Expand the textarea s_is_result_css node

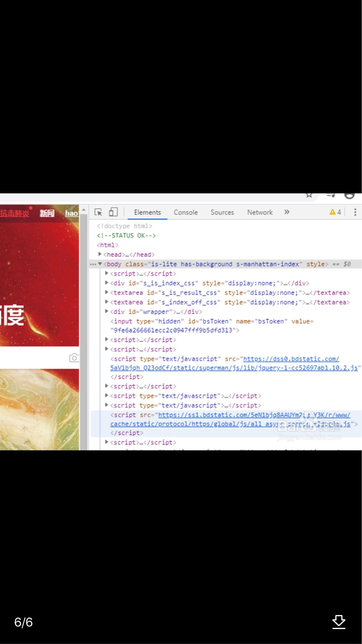tap(107, 292)
